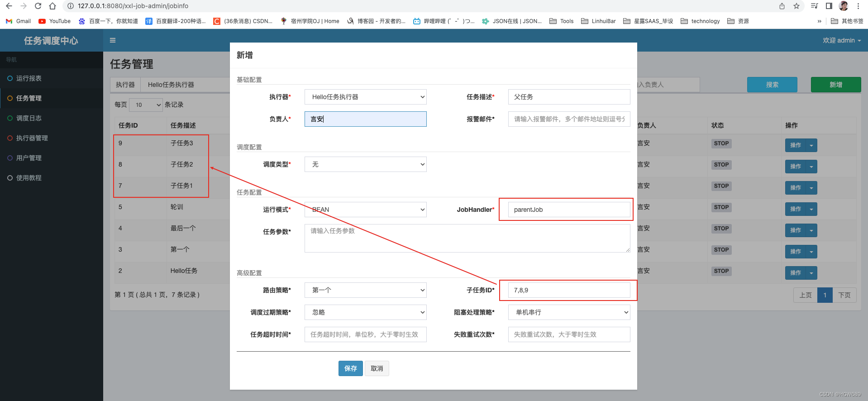Open the 运行报表 sidebar item
This screenshot has height=401, width=868.
tap(52, 78)
